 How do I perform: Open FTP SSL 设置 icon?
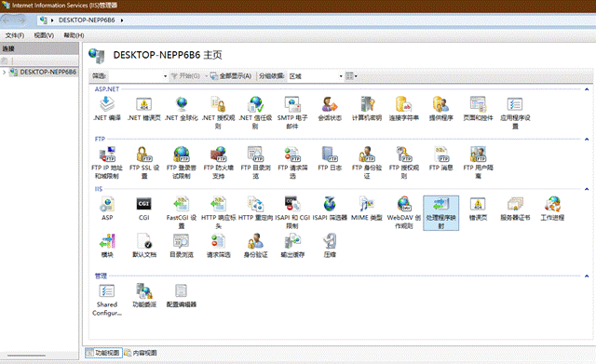coord(143,155)
